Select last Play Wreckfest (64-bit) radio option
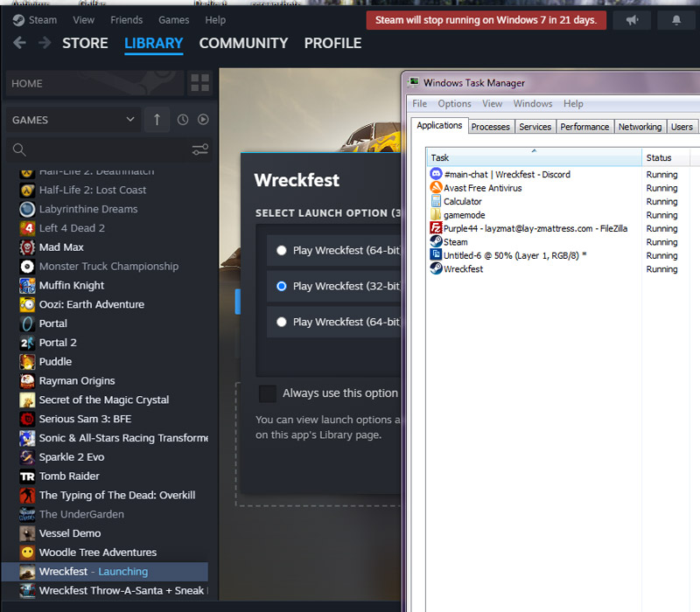 [281, 322]
